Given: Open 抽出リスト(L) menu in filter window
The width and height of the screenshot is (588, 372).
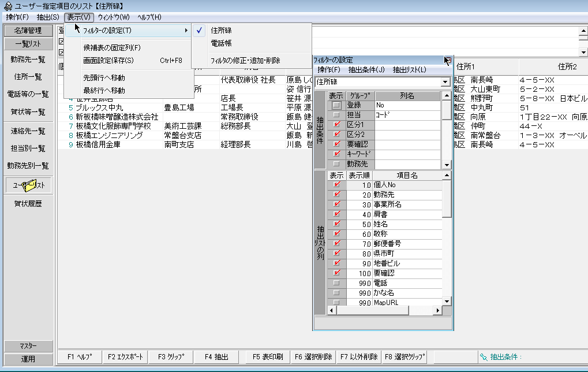Looking at the screenshot, I should (x=410, y=70).
